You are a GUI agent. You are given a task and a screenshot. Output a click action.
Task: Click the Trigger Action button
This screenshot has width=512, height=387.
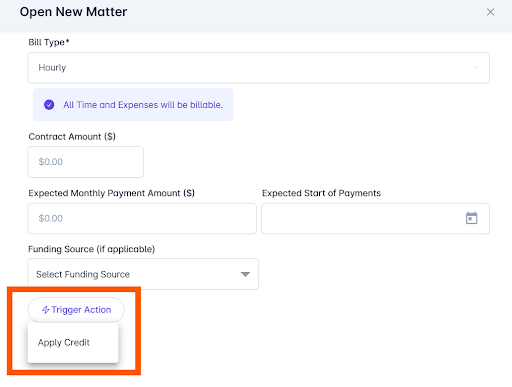point(76,310)
